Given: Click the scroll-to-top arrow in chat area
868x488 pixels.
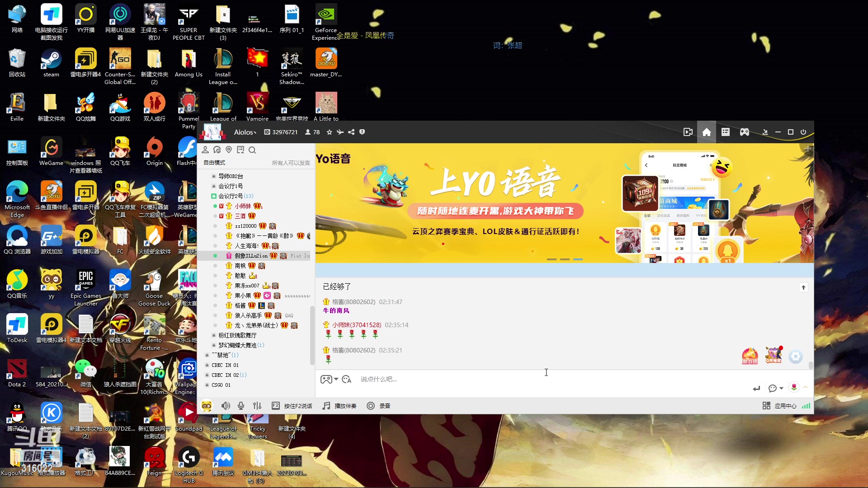Looking at the screenshot, I should pos(803,287).
